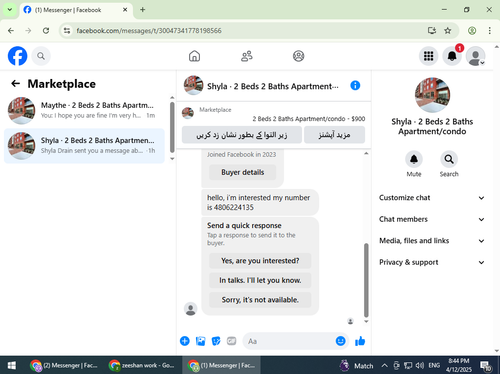Switch to (2) Messenger taskbar window
Screen dimensions: 500x374
coord(64,366)
